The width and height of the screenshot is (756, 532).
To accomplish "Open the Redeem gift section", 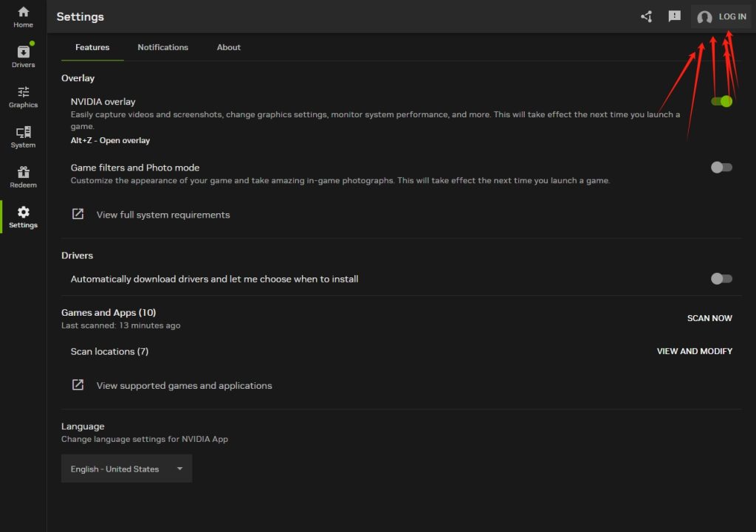I will click(x=23, y=177).
